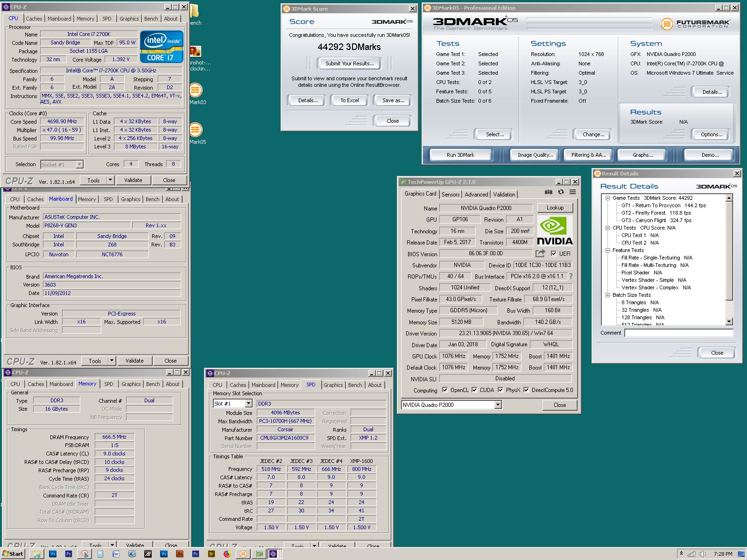Viewport: 747px width, 560px height.
Task: Click the volume speaker tray icon
Action: click(x=703, y=554)
